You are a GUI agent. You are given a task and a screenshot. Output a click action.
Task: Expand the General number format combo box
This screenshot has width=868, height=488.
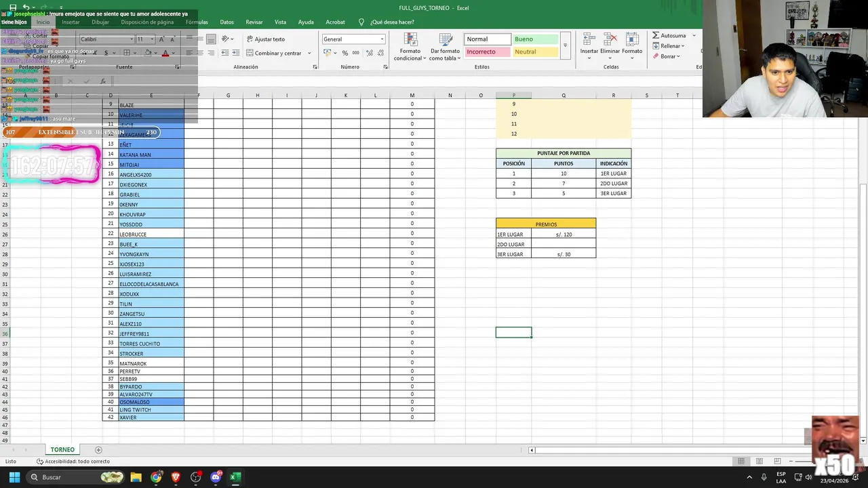tap(382, 39)
